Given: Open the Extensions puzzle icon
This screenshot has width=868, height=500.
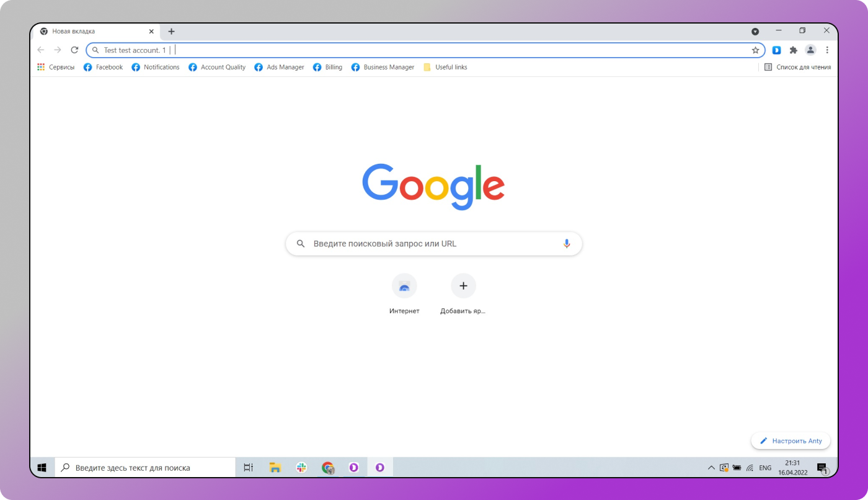Looking at the screenshot, I should pyautogui.click(x=793, y=50).
